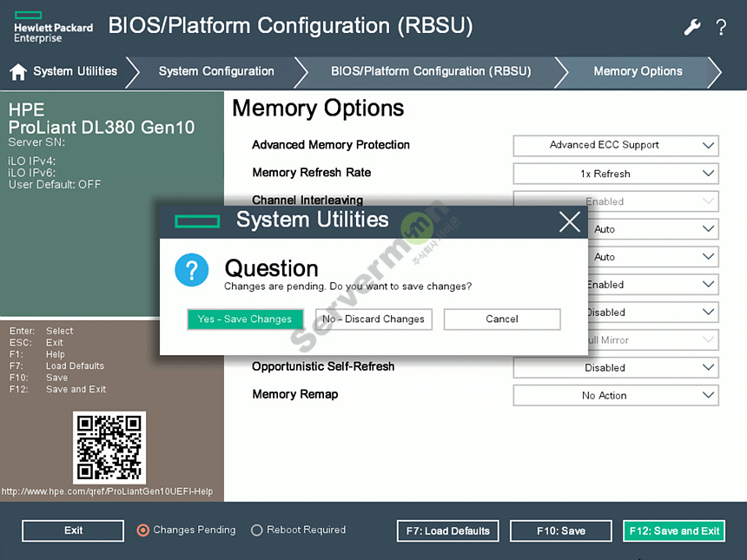The width and height of the screenshot is (747, 560).
Task: Select the Reboot Required radio indicator
Action: click(257, 530)
